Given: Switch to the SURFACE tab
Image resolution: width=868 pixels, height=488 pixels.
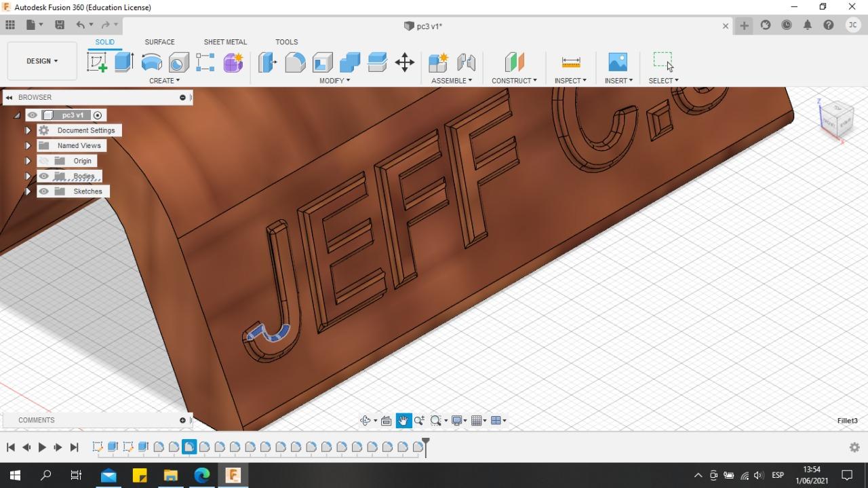Looking at the screenshot, I should (159, 42).
